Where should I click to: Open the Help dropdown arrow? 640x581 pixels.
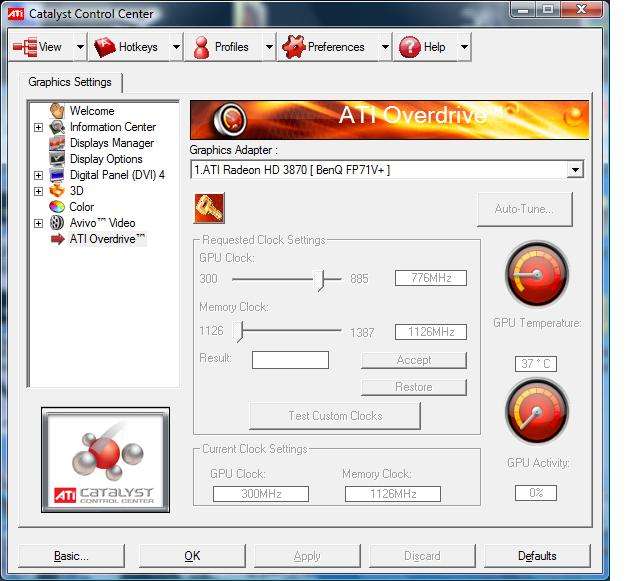pyautogui.click(x=464, y=47)
